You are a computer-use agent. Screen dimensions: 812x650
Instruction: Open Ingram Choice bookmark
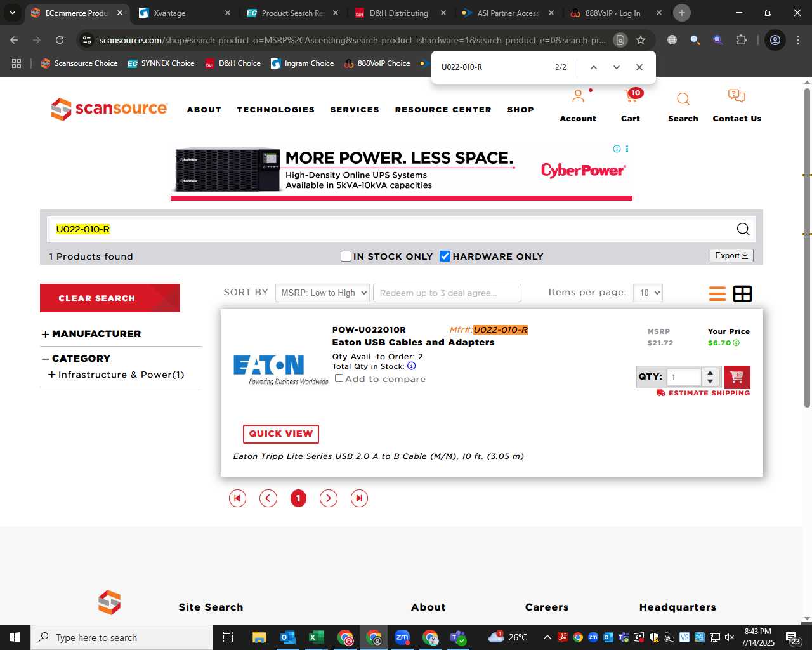(x=303, y=63)
